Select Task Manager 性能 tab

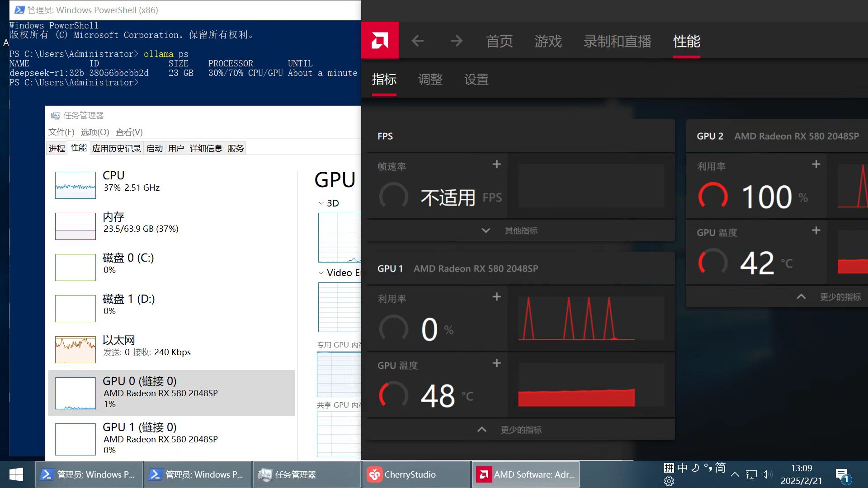[x=79, y=148]
